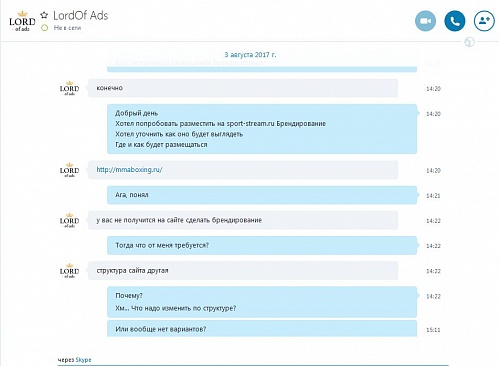Select message about sport-stream.ru брендирование
The image size is (499, 366).
[262, 129]
